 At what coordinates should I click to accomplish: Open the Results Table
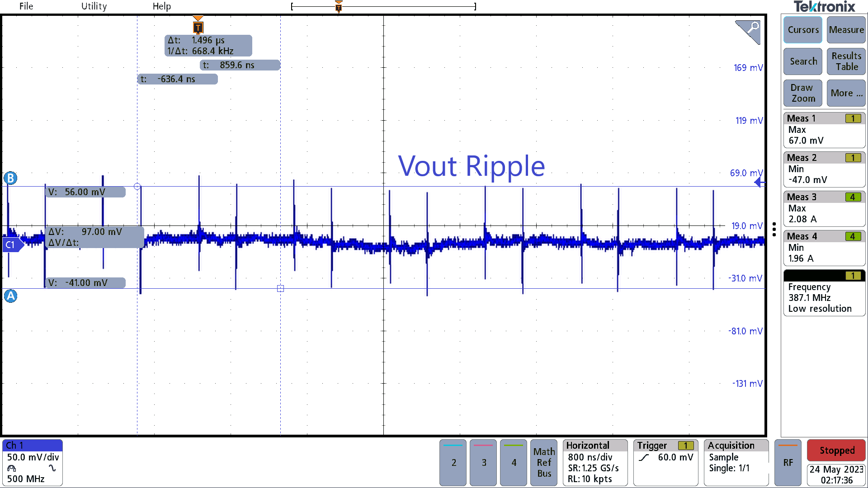coord(846,61)
